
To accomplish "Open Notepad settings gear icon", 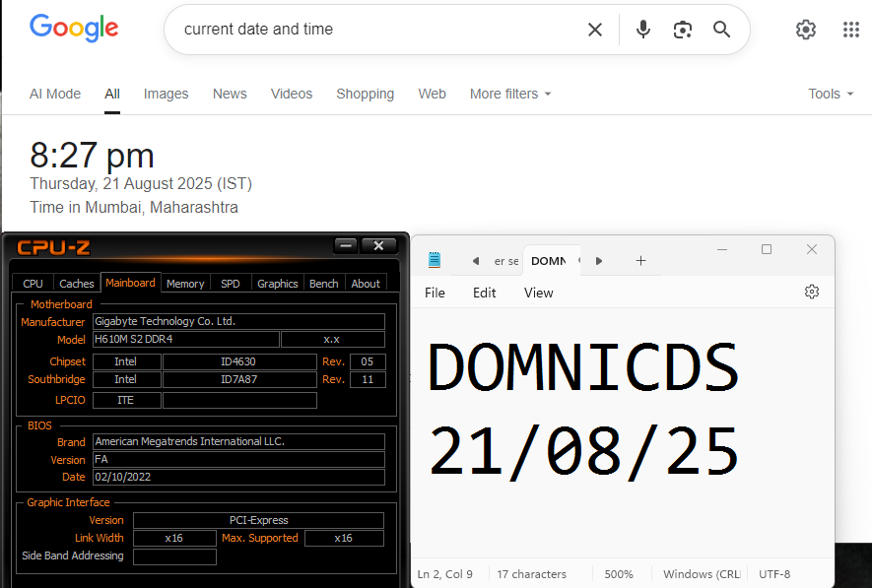I will [811, 292].
